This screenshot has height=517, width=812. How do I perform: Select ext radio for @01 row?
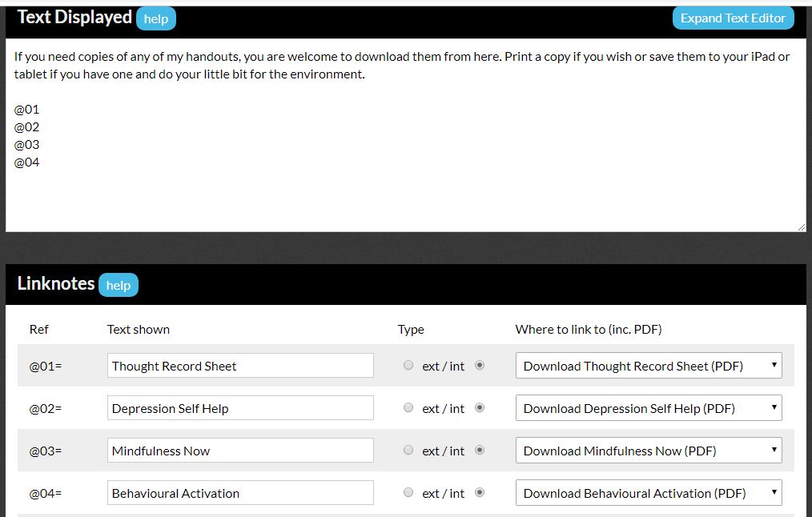(408, 366)
